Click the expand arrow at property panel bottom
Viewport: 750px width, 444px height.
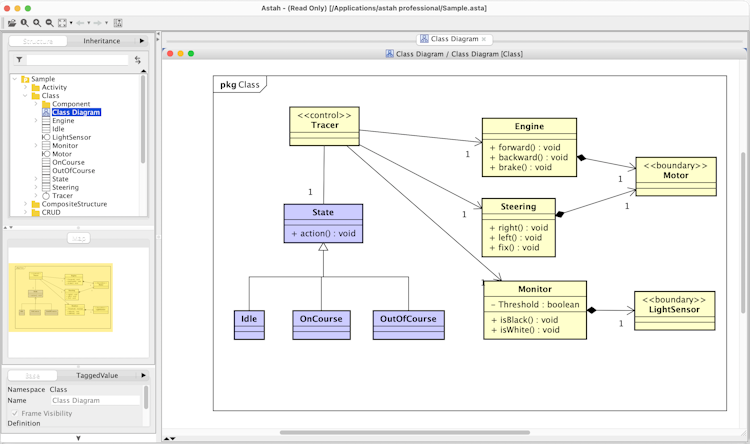78,438
